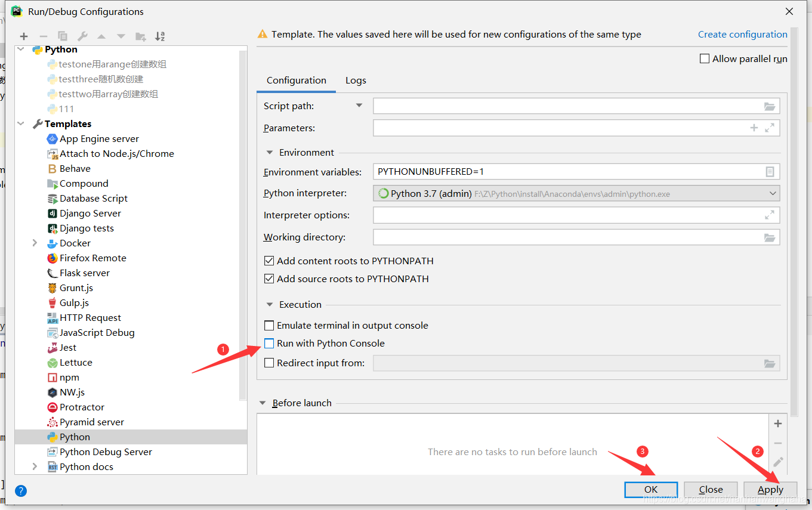Click the Create New Folder icon

[x=141, y=36]
